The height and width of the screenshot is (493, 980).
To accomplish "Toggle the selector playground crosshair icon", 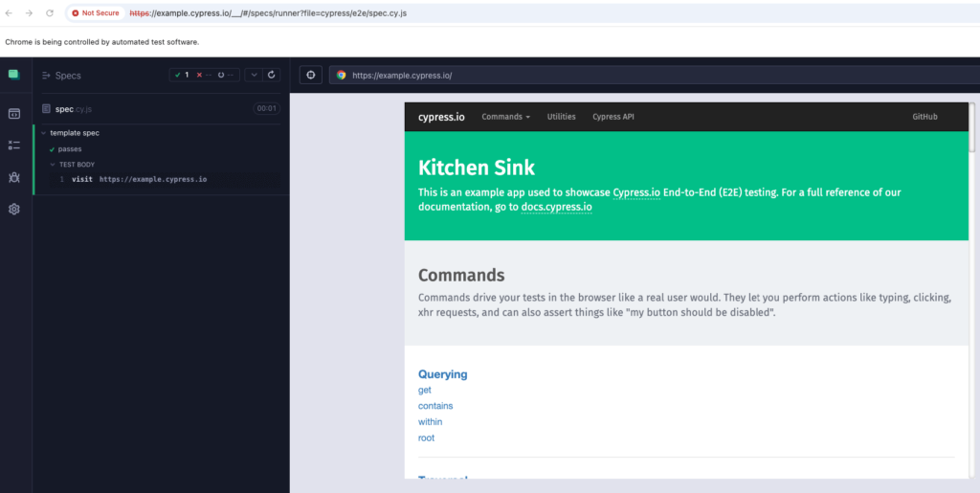I will pos(310,75).
